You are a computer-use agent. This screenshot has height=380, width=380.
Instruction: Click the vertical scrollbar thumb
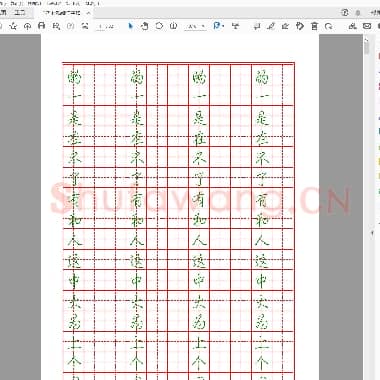coord(367,48)
